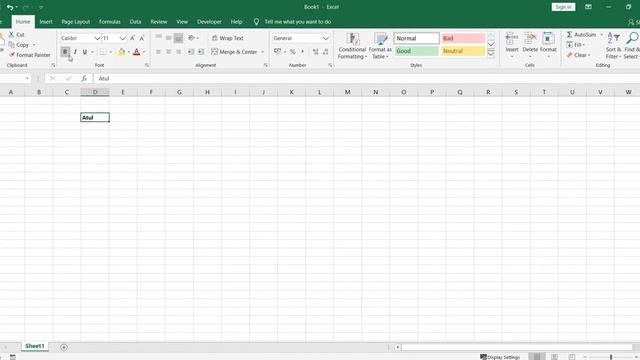
Task: Click the Cut scissors icon
Action: (12, 35)
